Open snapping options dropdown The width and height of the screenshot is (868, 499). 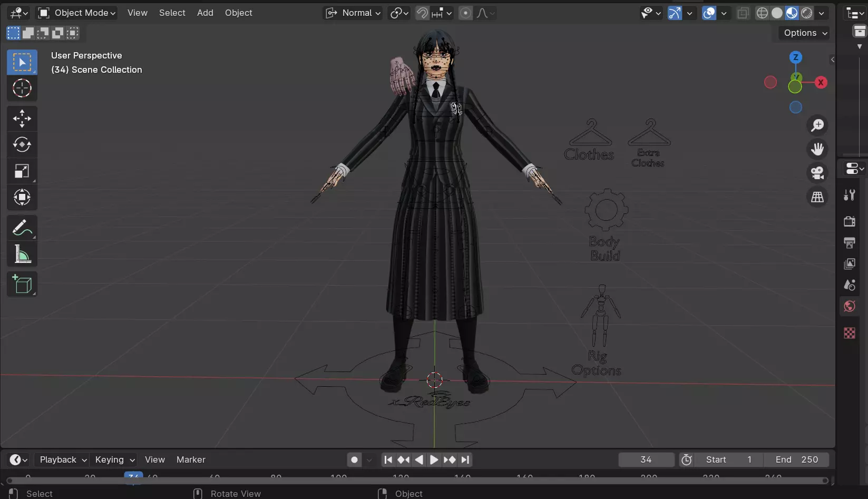tap(442, 13)
